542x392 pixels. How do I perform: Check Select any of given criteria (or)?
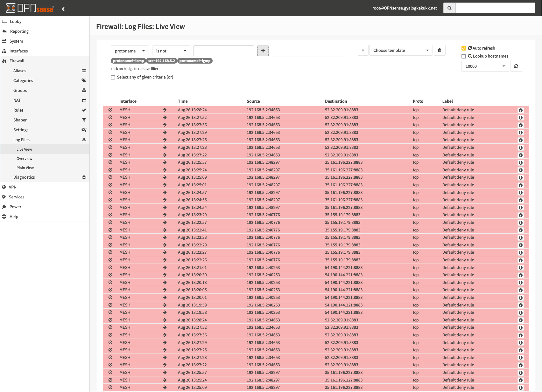[x=113, y=77]
